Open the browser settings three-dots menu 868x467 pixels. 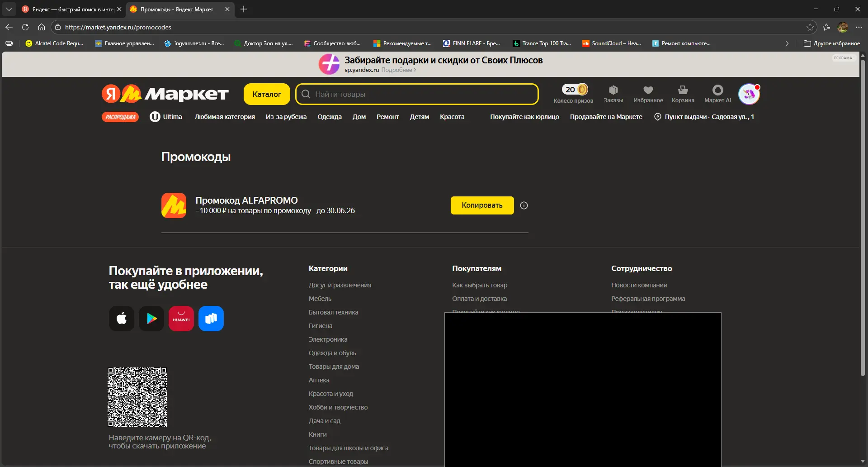[859, 27]
